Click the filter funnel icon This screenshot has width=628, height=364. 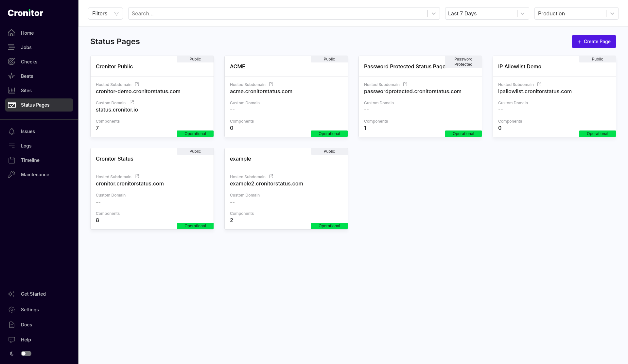(116, 13)
